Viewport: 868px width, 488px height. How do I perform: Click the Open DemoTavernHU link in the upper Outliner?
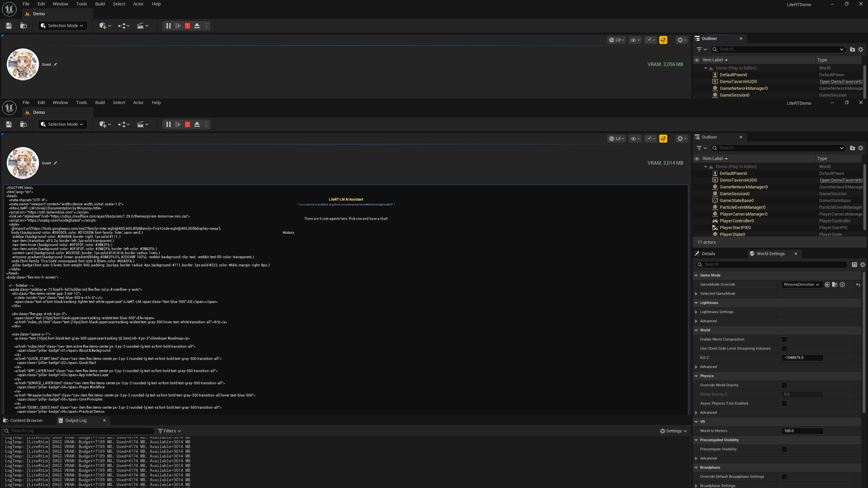(x=841, y=82)
